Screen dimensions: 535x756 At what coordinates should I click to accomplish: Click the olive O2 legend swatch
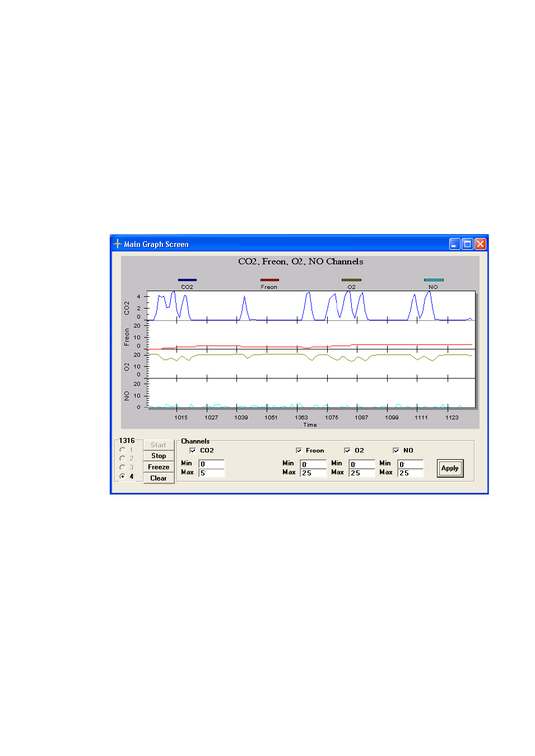pyautogui.click(x=351, y=280)
